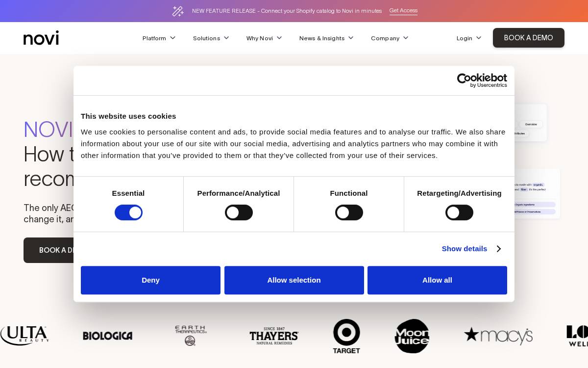Follow the Get Access link in banner
Viewport: 588px width, 368px height.
[x=403, y=11]
